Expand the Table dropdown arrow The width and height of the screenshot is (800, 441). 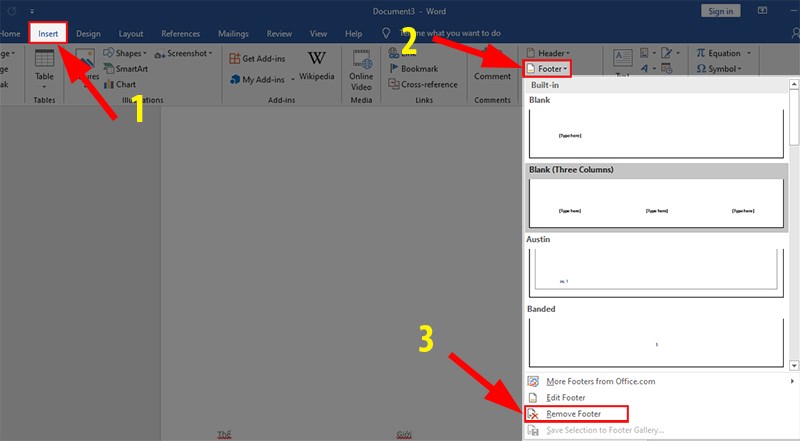(44, 87)
